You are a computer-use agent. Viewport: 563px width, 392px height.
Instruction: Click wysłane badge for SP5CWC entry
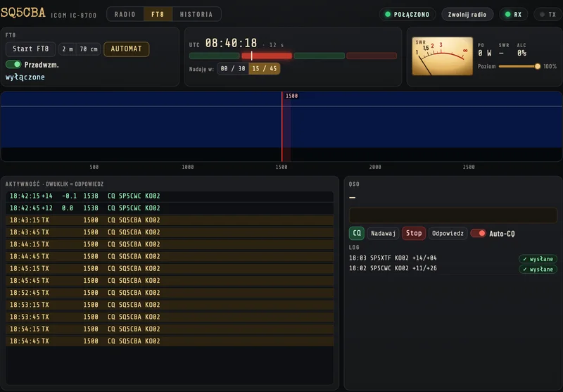click(x=538, y=269)
